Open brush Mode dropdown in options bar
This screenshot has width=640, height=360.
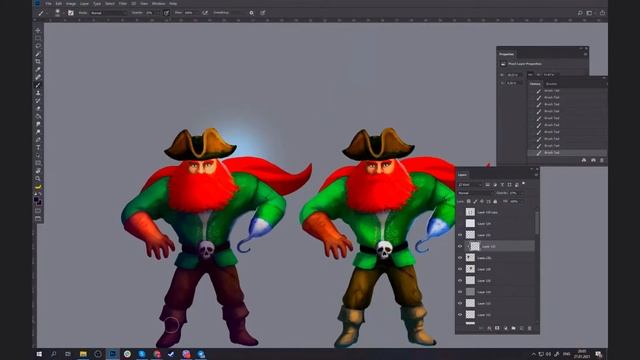108,13
